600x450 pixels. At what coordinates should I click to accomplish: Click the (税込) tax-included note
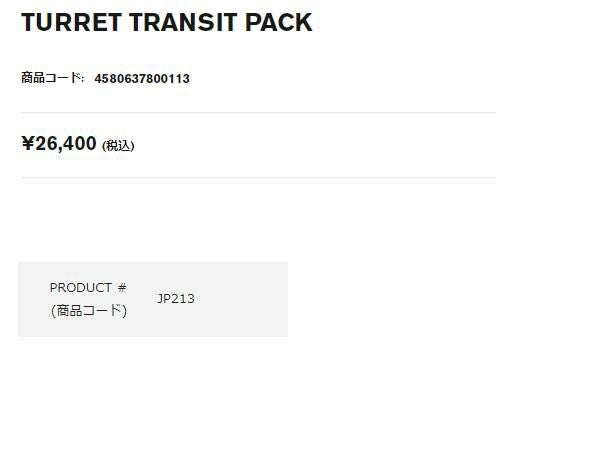click(118, 146)
